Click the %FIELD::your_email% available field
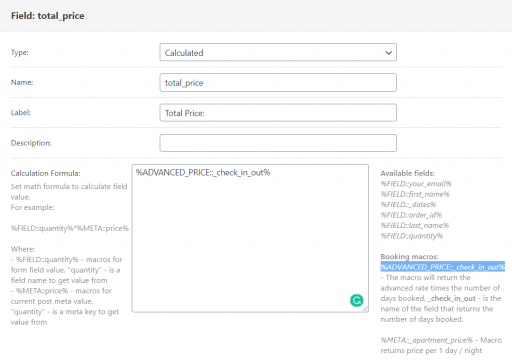 point(416,184)
